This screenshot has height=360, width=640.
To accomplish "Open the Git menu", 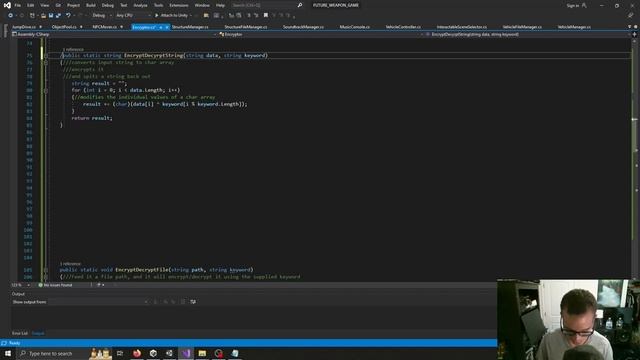I will pyautogui.click(x=58, y=5).
